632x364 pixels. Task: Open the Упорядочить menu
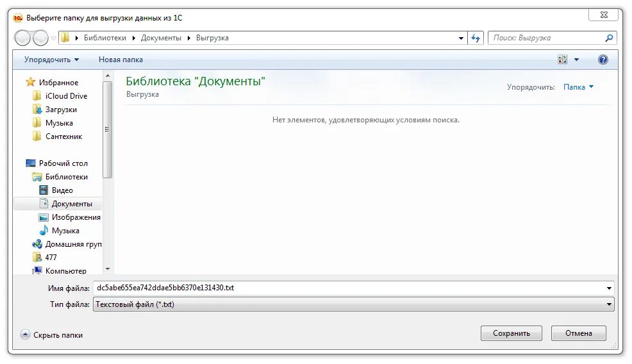pyautogui.click(x=51, y=60)
